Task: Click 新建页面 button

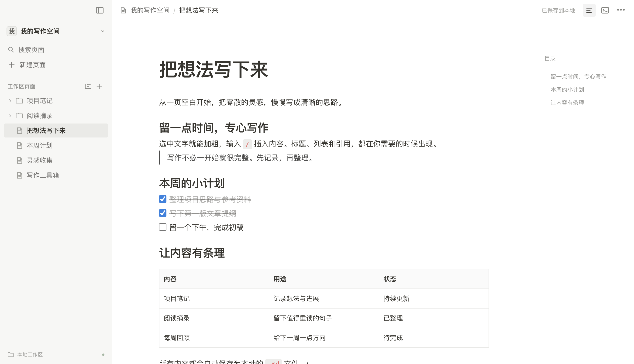Action: pyautogui.click(x=56, y=65)
